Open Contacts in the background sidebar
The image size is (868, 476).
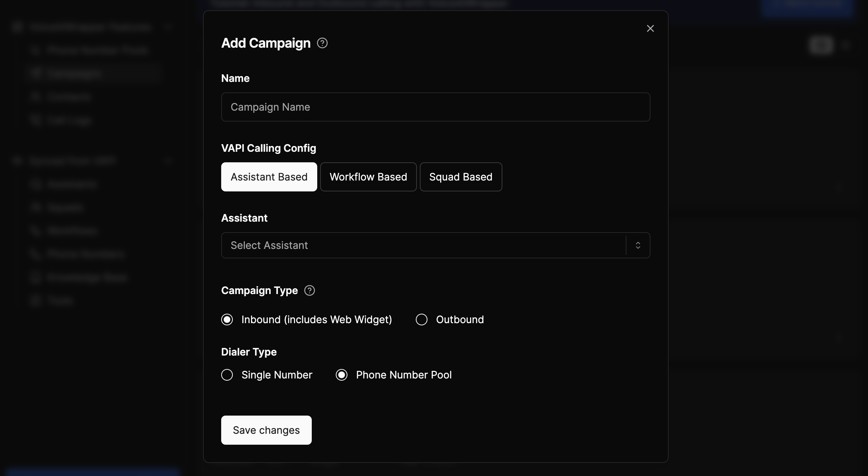(x=68, y=97)
